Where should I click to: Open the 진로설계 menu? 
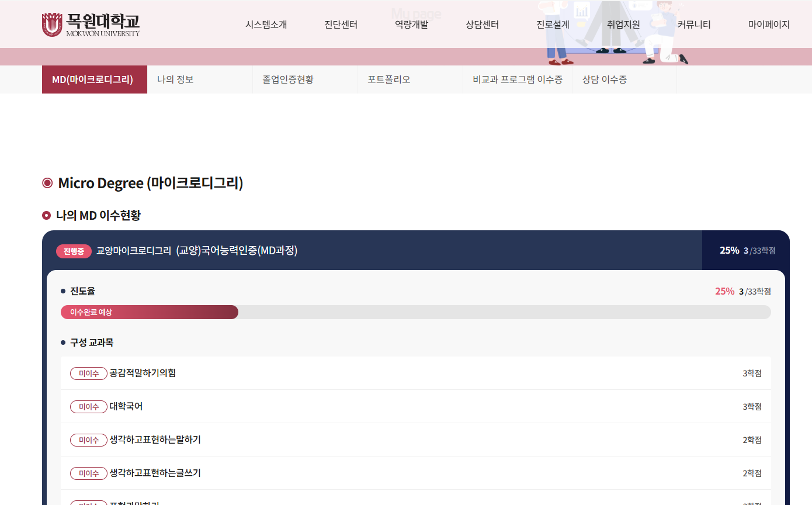[x=553, y=25]
